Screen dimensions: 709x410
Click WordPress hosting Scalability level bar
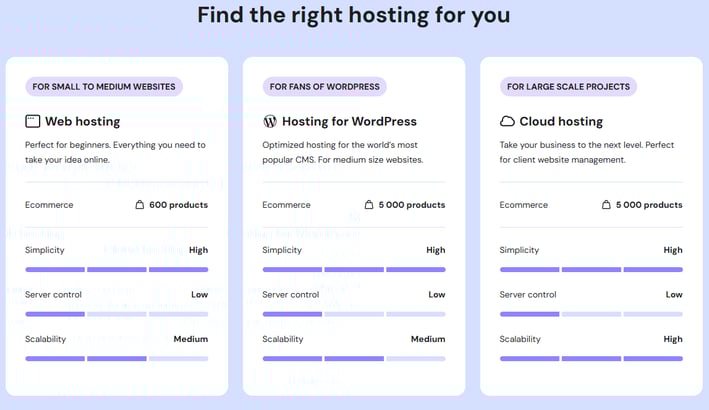tap(354, 358)
